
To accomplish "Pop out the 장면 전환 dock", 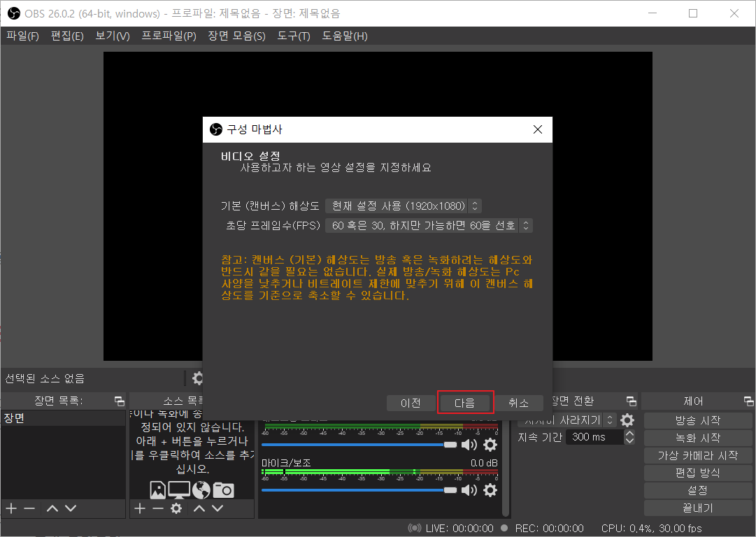I will 631,401.
